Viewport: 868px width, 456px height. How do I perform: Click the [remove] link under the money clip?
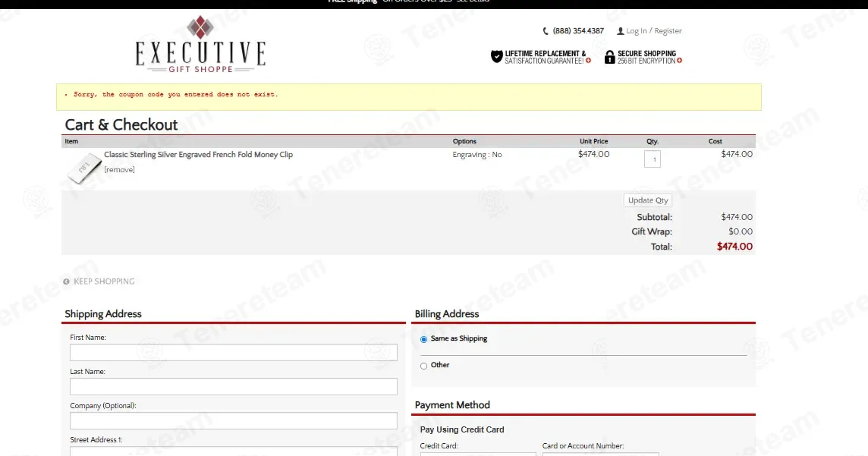click(120, 170)
